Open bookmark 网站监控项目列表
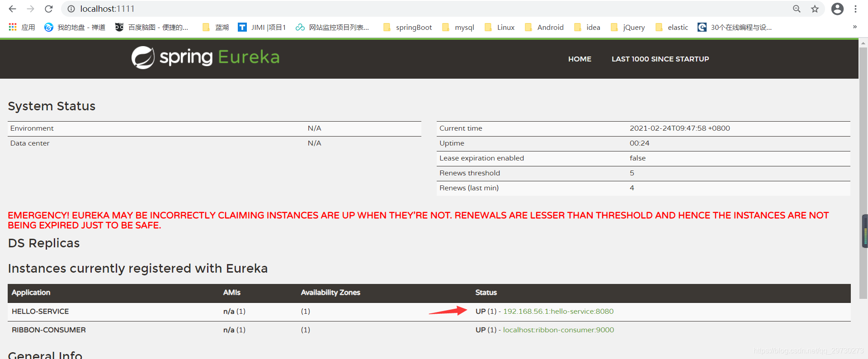This screenshot has height=359, width=868. pos(332,27)
